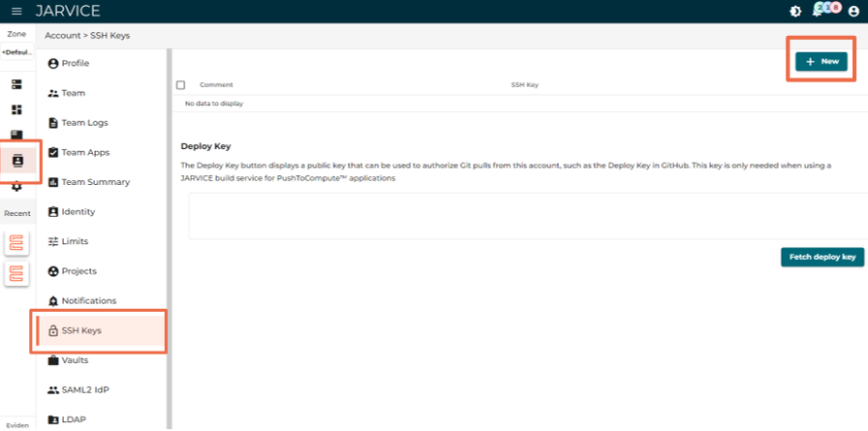Click the people icon beside Team
The height and width of the screenshot is (431, 868).
tap(53, 94)
